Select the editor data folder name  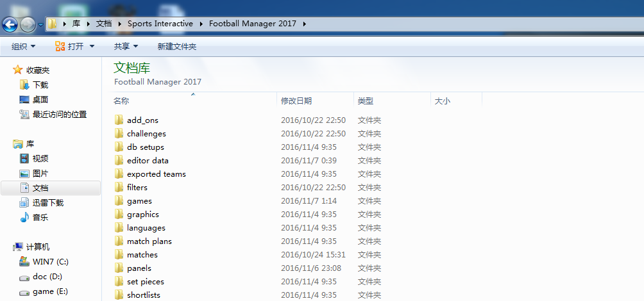point(148,160)
